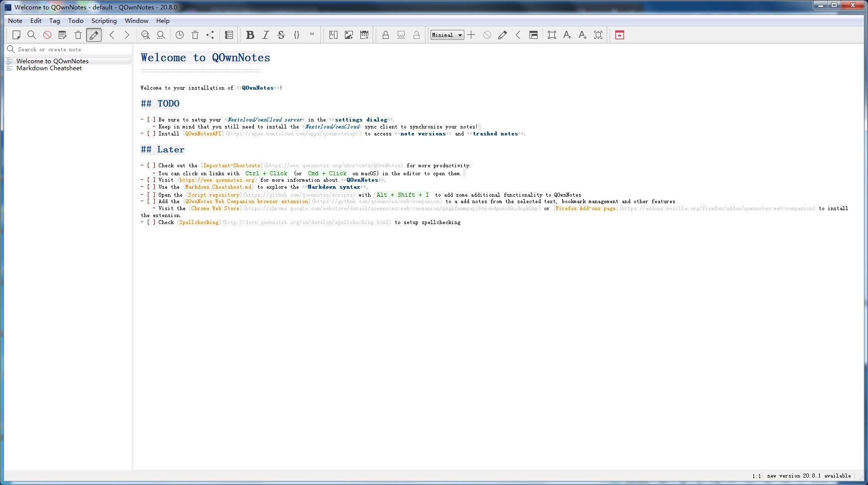Screen dimensions: 868x485
Task: Create a new note with toolbar icon
Action: (16, 35)
